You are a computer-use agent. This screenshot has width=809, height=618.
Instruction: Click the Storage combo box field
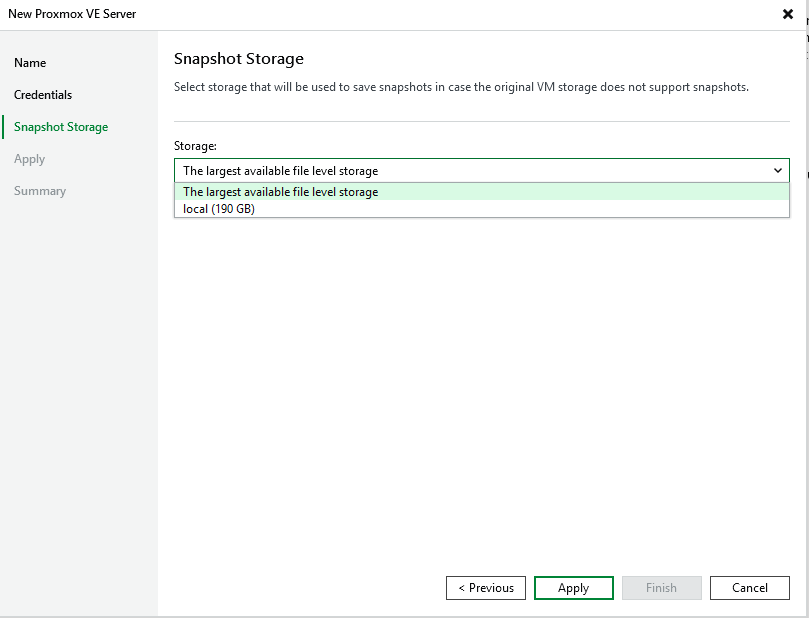[x=481, y=170]
